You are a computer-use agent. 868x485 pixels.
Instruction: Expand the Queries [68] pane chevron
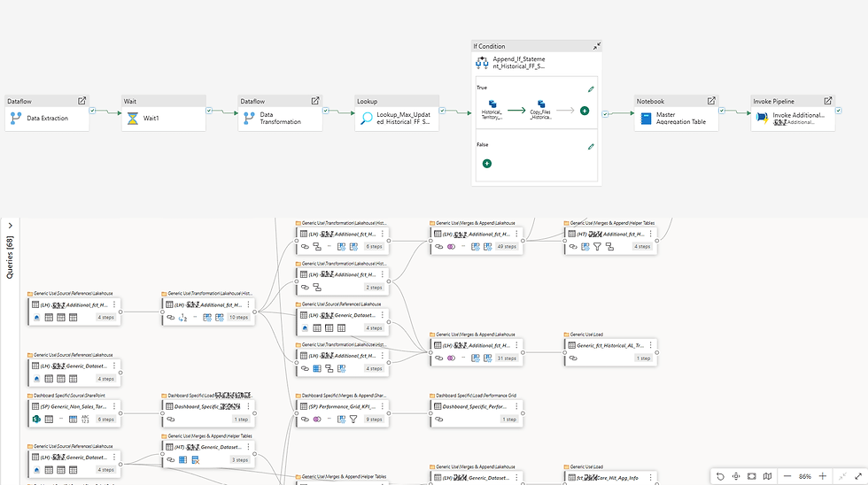tap(10, 226)
